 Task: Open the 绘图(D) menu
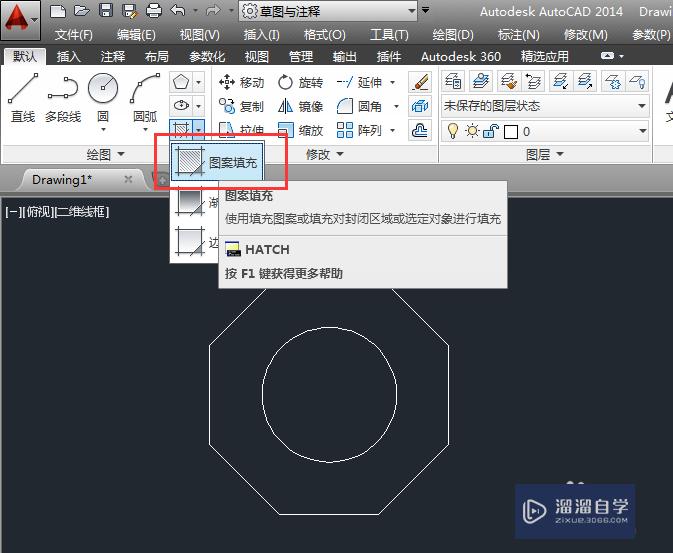coord(453,34)
